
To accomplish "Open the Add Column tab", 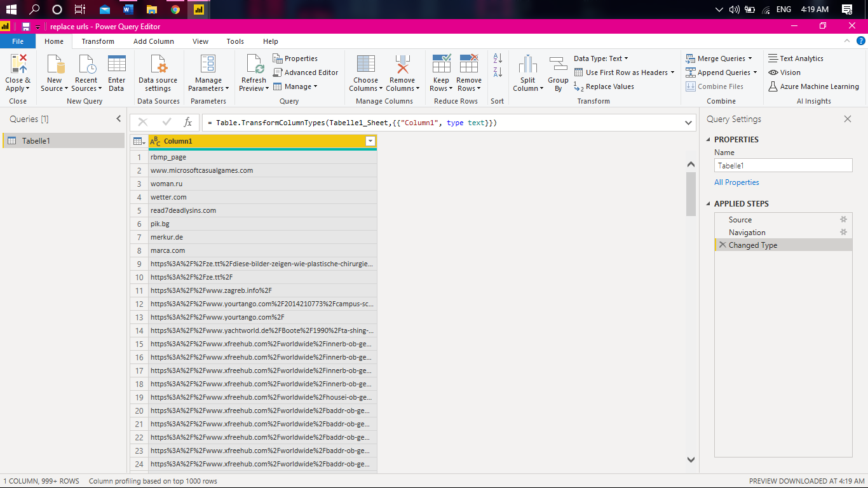I will pyautogui.click(x=155, y=41).
